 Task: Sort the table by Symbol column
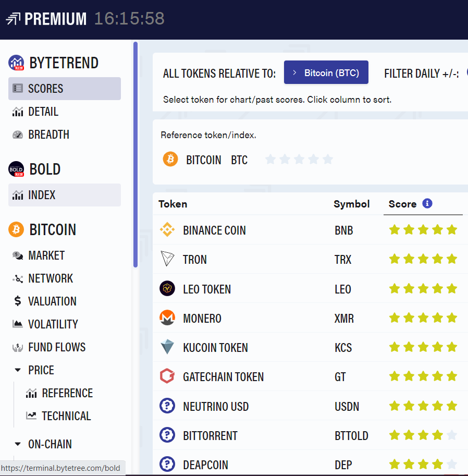coord(351,204)
